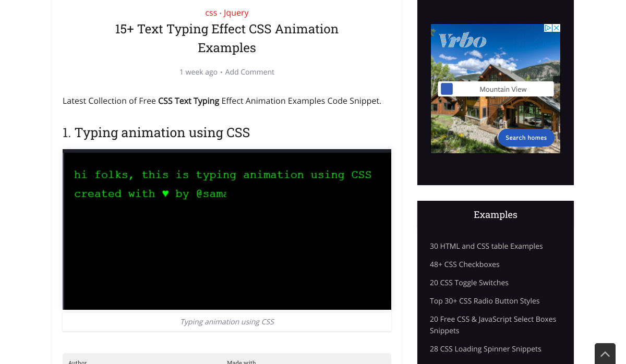
Task: Click the green typing animation demo preview
Action: pos(227,229)
